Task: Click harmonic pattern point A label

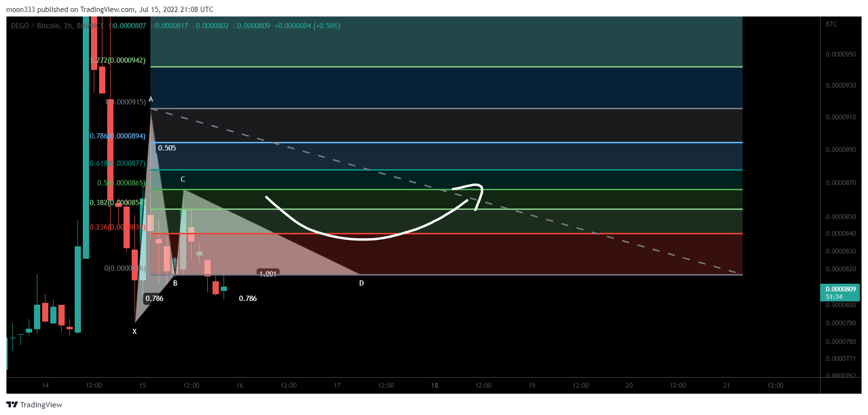Action: pyautogui.click(x=151, y=99)
